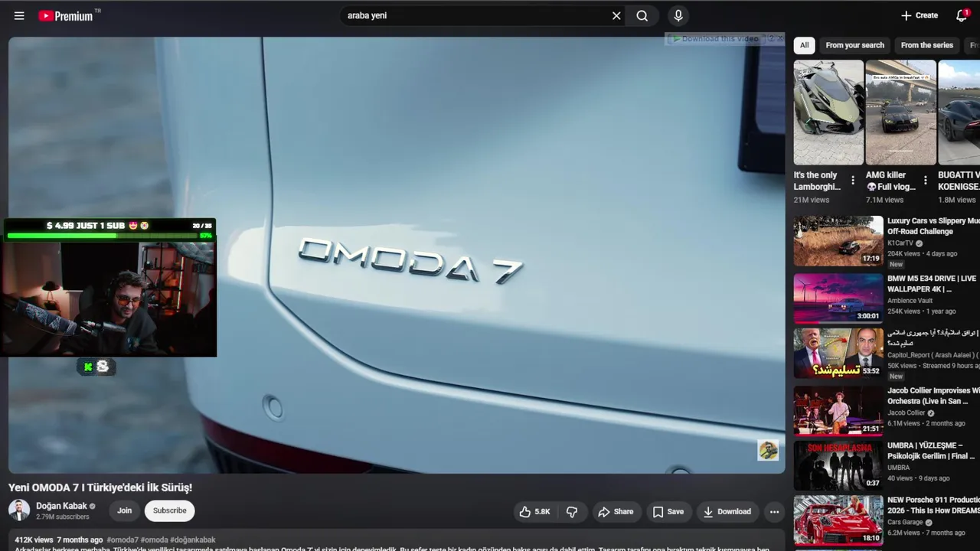Open the 'AMG killer' short thumbnail
Viewport: 980px width, 551px height.
pos(900,112)
